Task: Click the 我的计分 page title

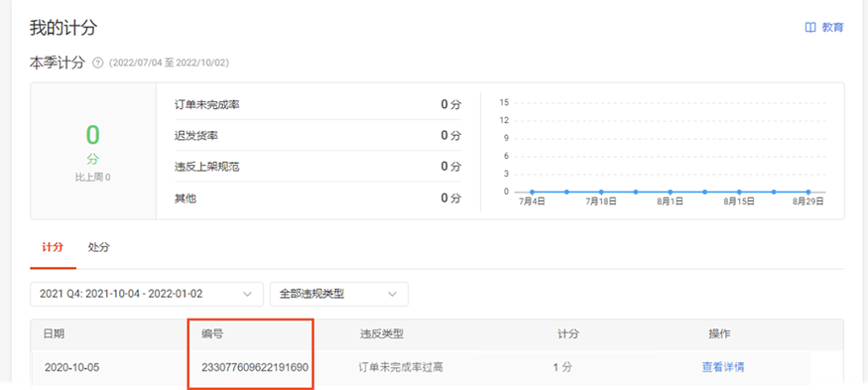Action: point(63,28)
